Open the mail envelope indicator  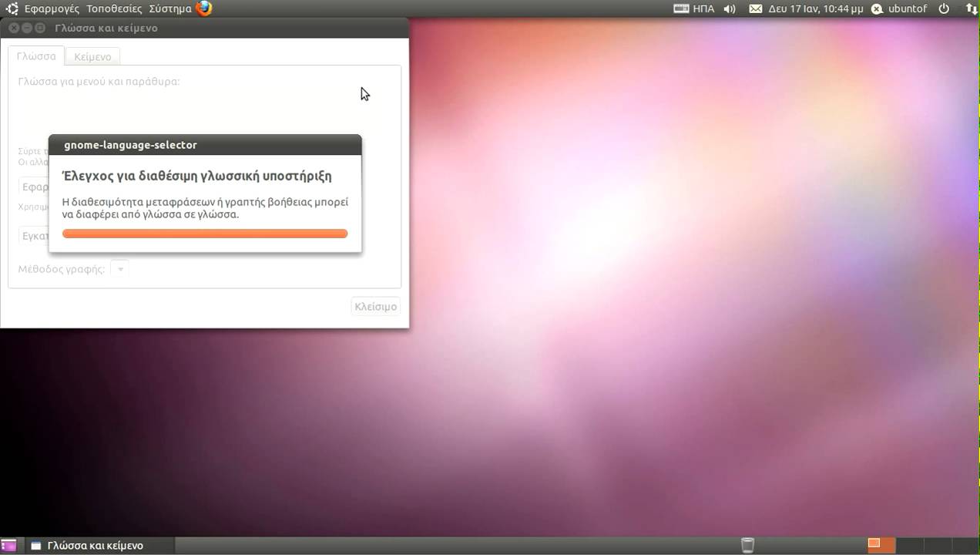[x=755, y=8]
